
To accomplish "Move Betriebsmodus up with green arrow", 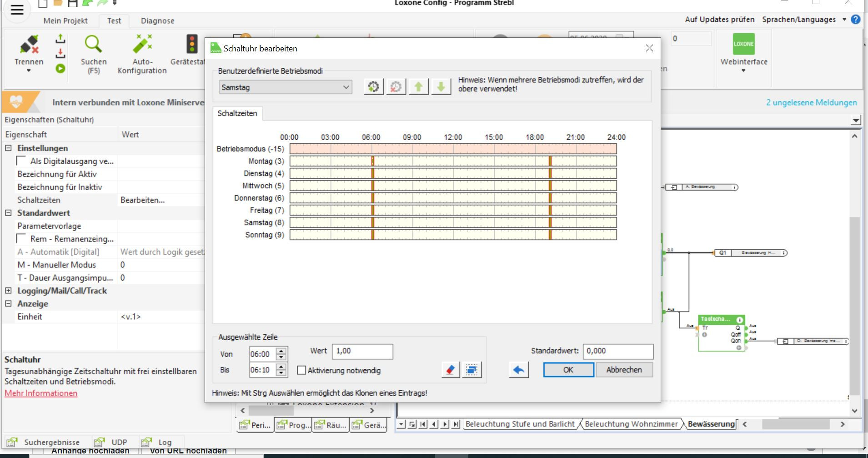I will click(x=418, y=86).
